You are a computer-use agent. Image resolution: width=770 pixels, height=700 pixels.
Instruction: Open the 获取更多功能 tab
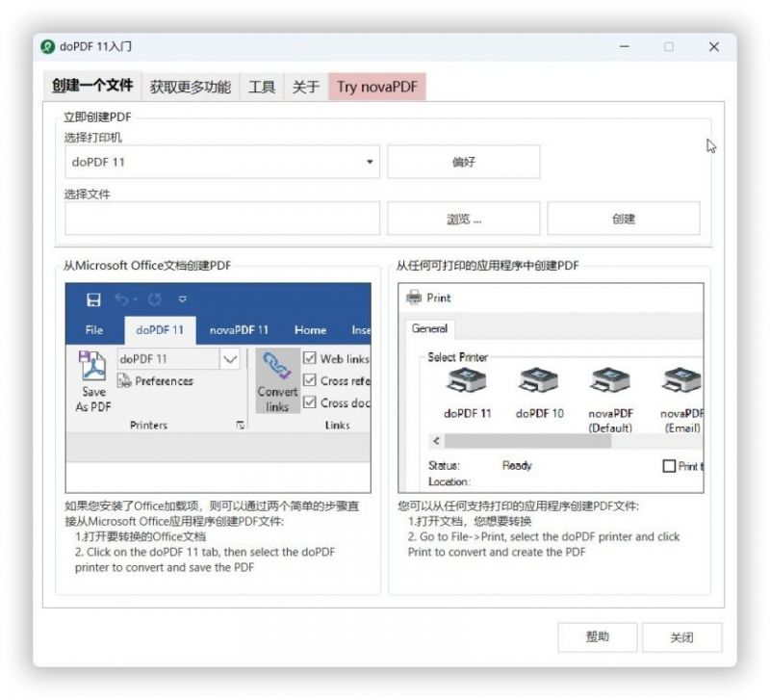(190, 87)
